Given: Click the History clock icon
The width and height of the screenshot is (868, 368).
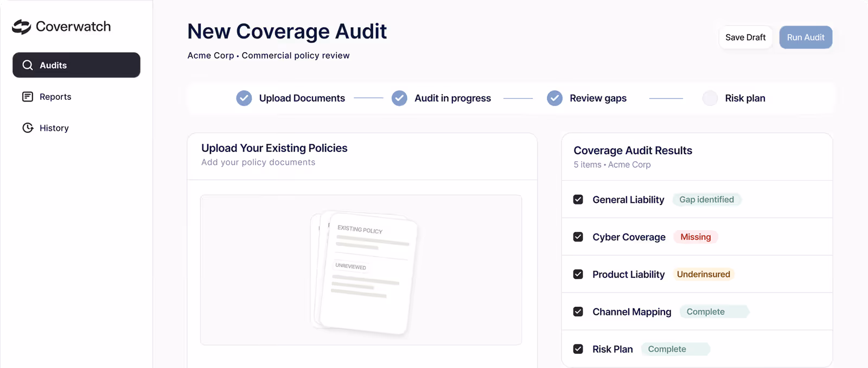Looking at the screenshot, I should tap(28, 128).
